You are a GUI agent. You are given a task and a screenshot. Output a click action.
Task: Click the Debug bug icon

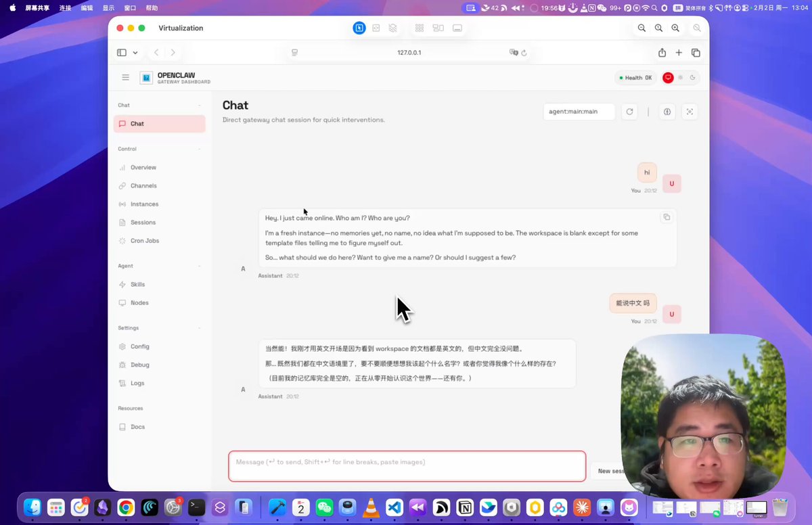point(122,365)
